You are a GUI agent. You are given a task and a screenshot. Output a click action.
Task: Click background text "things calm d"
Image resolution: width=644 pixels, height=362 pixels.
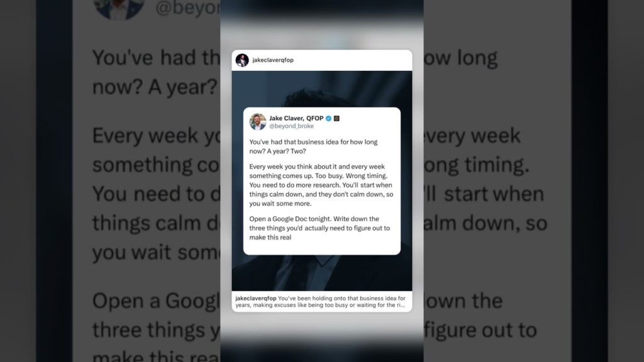click(x=157, y=223)
